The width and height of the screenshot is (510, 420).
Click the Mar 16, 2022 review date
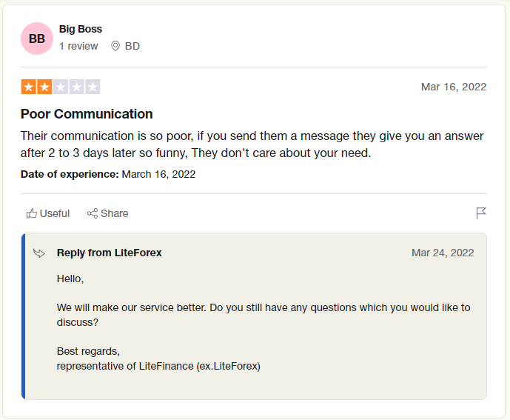click(454, 87)
